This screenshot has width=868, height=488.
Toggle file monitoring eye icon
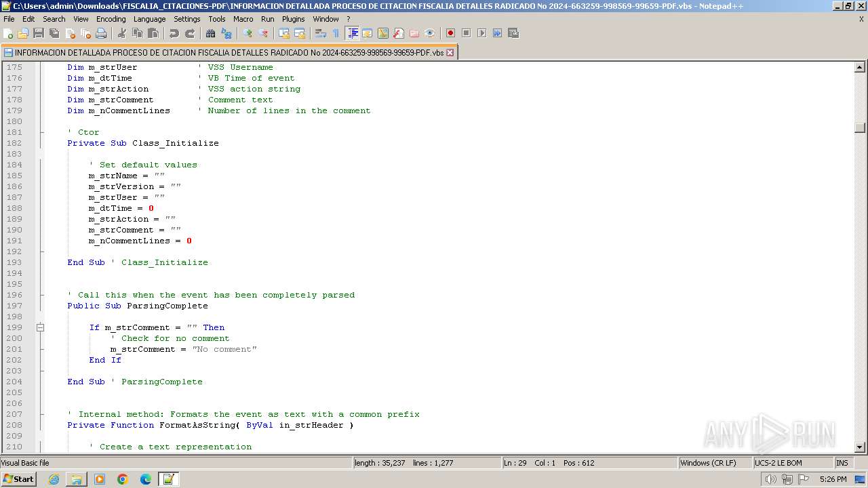[430, 33]
